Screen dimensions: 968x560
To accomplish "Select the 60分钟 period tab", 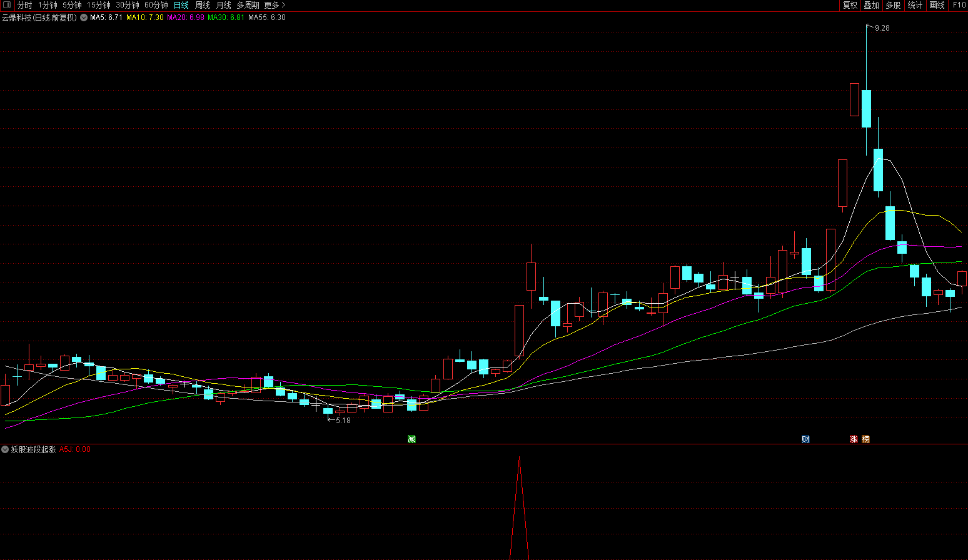I will [x=156, y=5].
